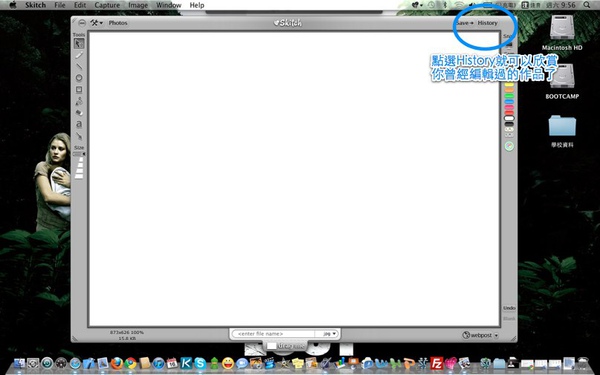
Task: Click the Undo button
Action: (x=509, y=308)
